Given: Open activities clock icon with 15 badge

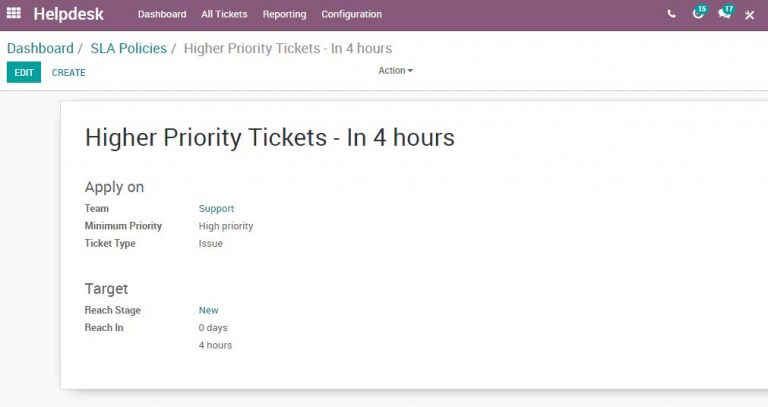Looking at the screenshot, I should coord(698,14).
